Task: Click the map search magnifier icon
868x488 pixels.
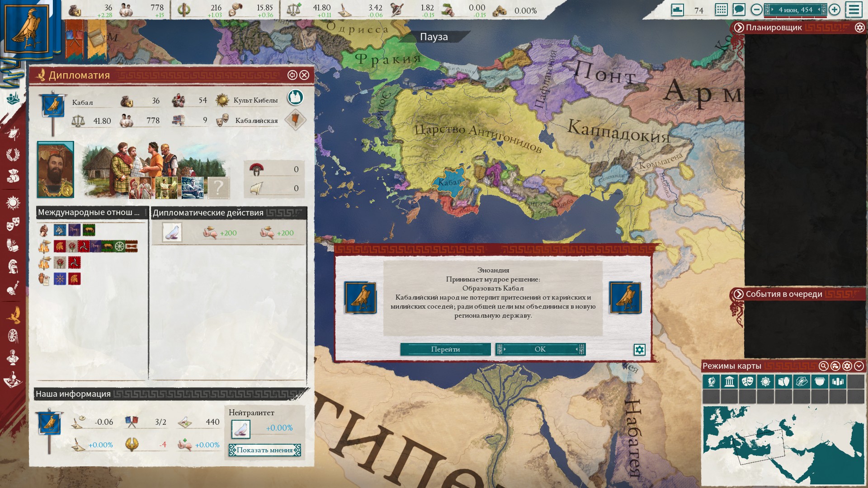Action: point(824,366)
